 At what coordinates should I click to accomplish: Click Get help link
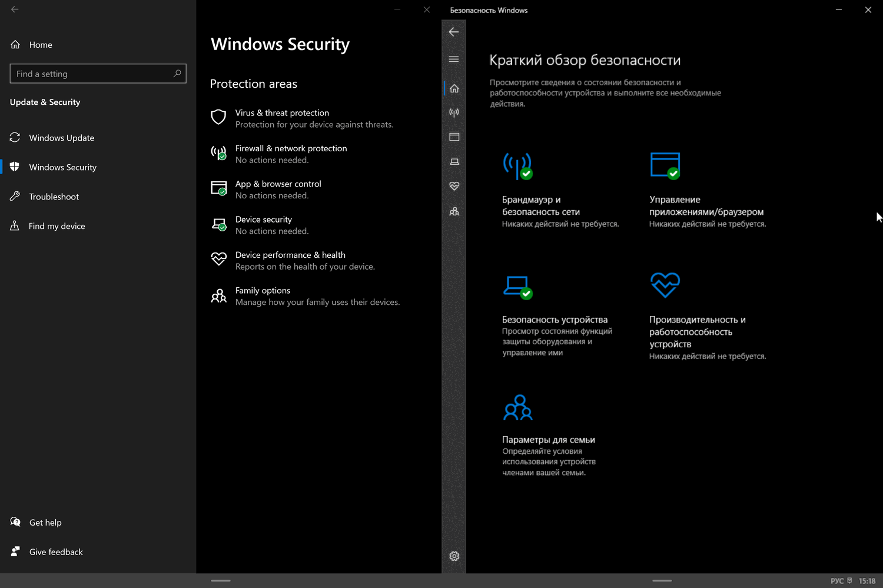coord(45,523)
